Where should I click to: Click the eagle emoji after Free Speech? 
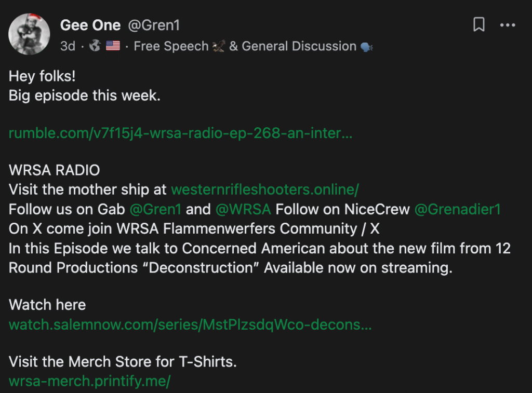click(219, 46)
